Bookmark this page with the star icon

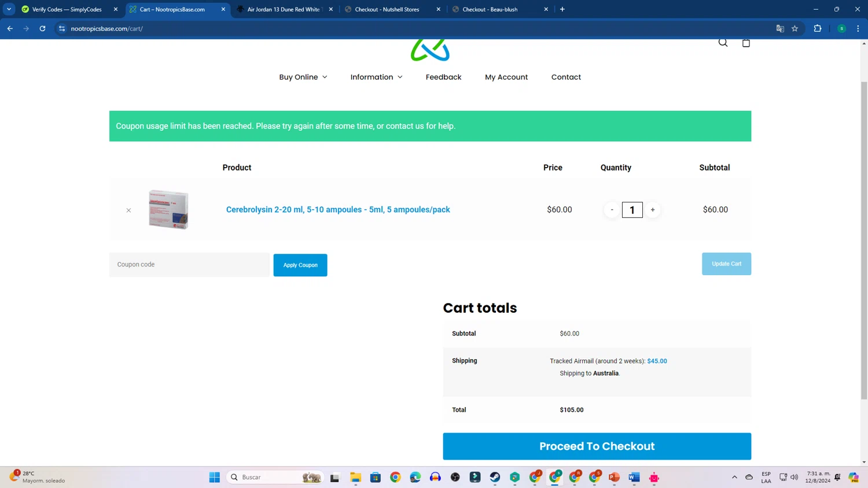click(795, 28)
